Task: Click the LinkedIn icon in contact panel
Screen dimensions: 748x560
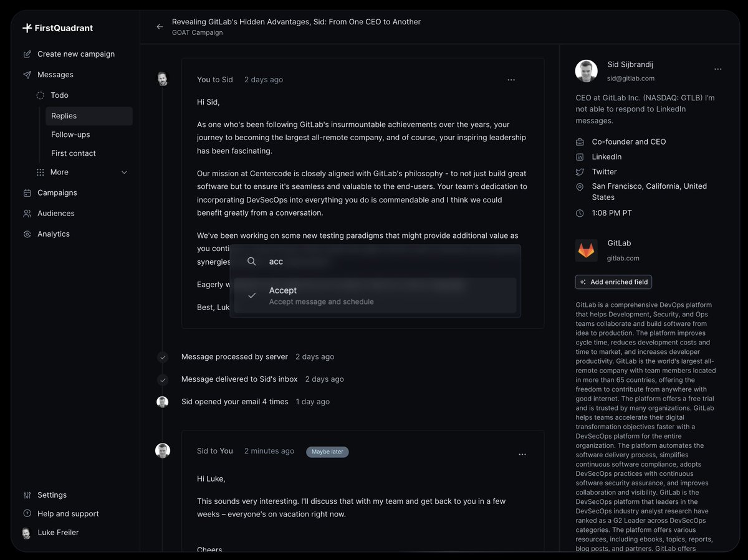Action: 580,157
